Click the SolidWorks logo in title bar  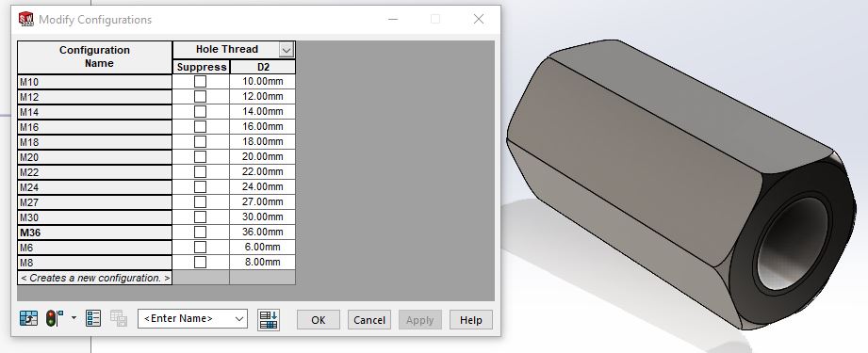pos(25,20)
